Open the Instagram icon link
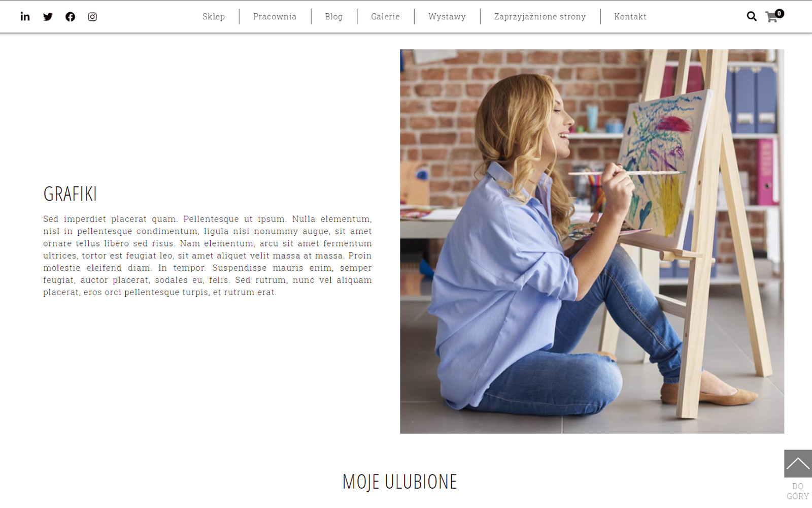The image size is (812, 508). coord(92,17)
